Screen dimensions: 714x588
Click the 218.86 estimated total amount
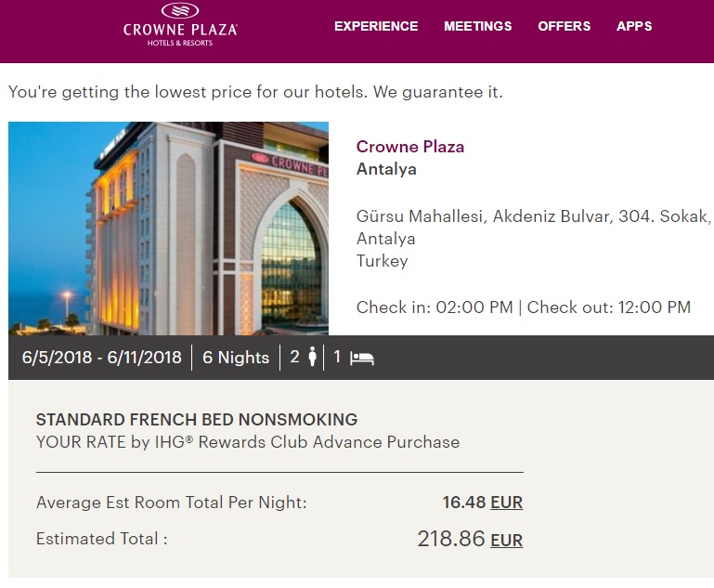click(450, 538)
